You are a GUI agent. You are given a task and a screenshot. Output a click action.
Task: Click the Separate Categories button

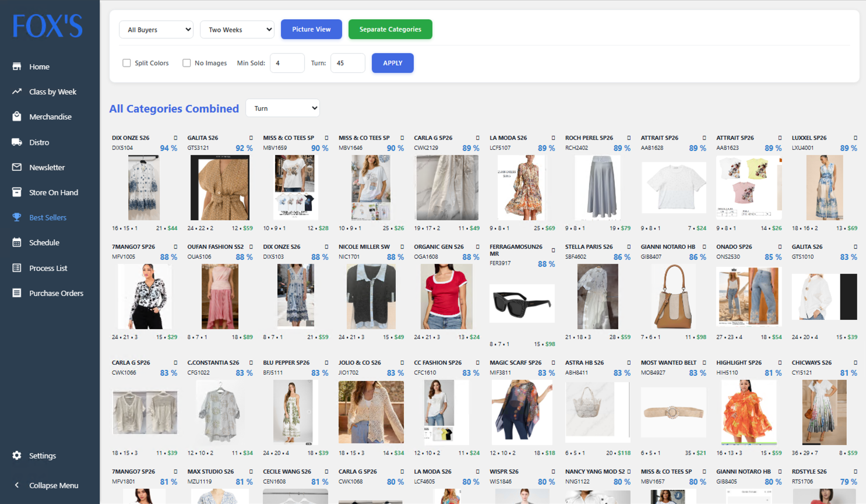390,29
